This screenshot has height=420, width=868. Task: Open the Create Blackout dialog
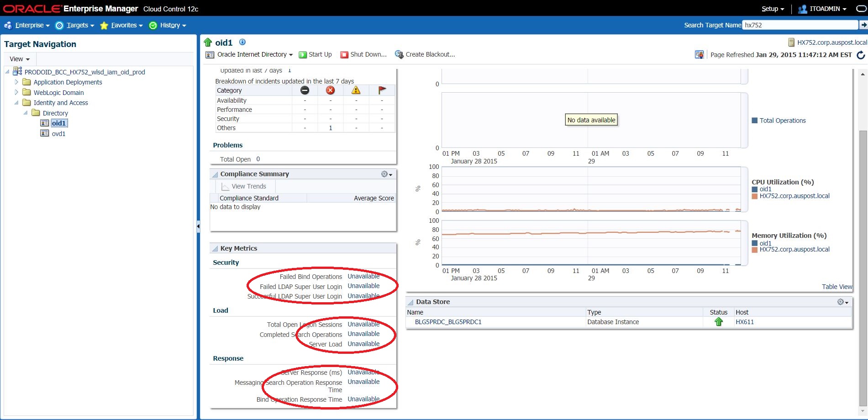coord(425,55)
